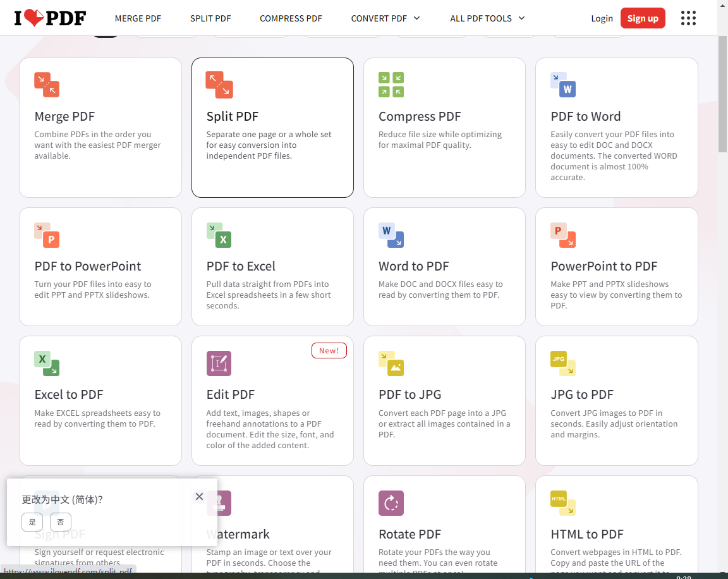Open the Word to PDF card title
The height and width of the screenshot is (579, 728).
(414, 267)
